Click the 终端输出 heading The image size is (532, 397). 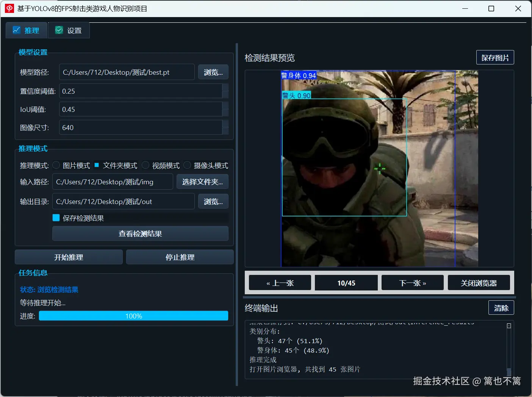[261, 308]
